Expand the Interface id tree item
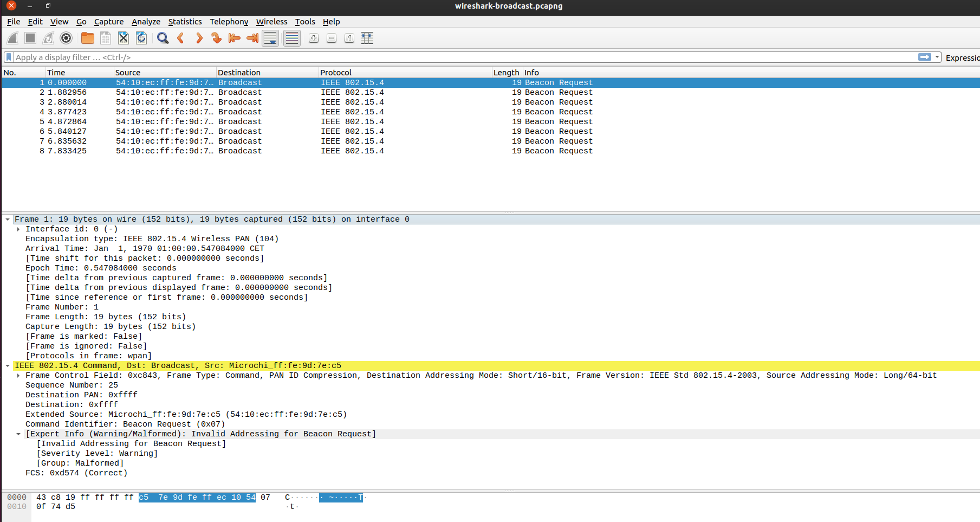The height and width of the screenshot is (522, 980). [x=18, y=229]
